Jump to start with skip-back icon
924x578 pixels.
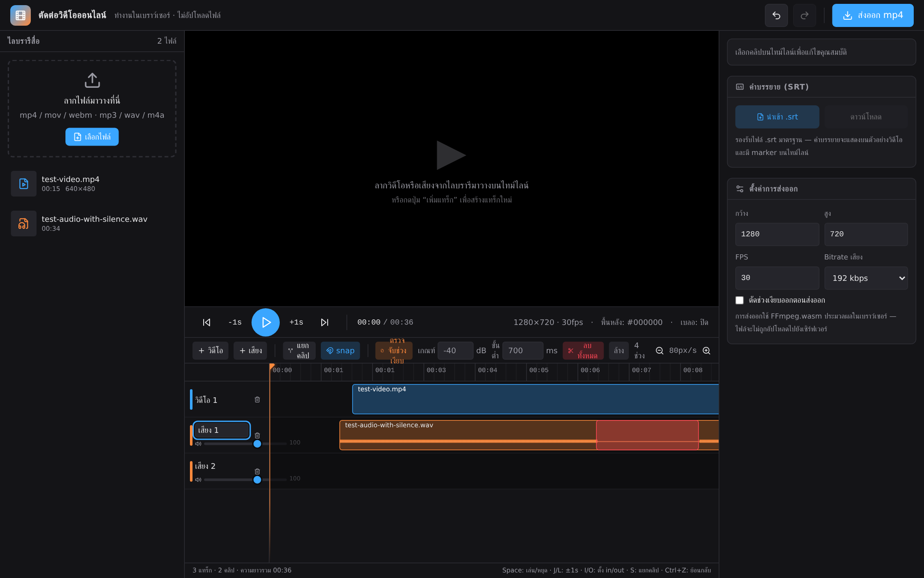(x=207, y=322)
